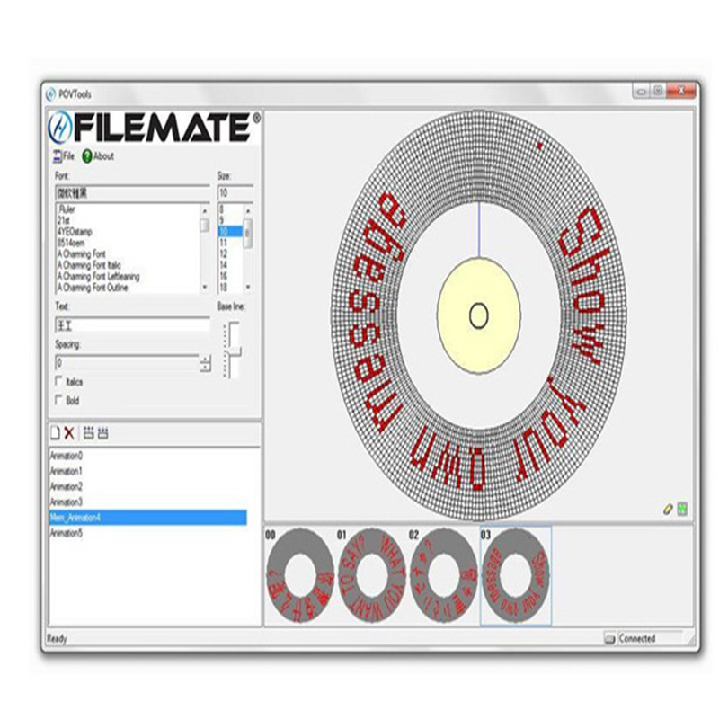Click the new animation page icon

pyautogui.click(x=55, y=433)
